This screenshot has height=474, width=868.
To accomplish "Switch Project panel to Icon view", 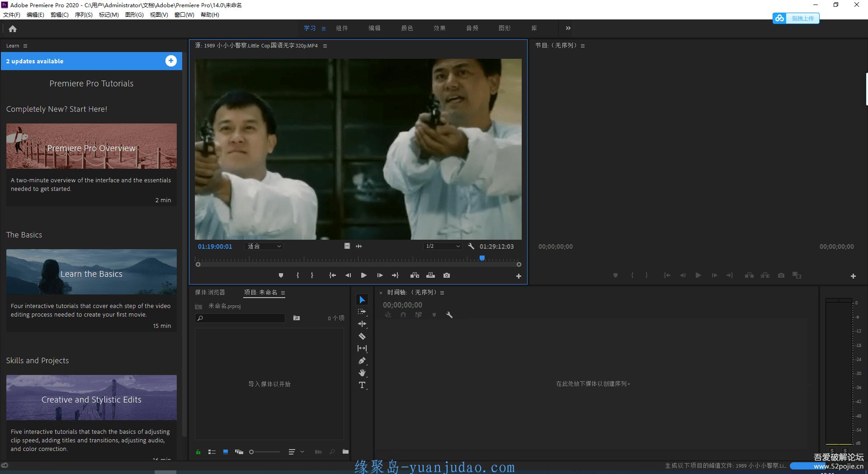I will [226, 452].
